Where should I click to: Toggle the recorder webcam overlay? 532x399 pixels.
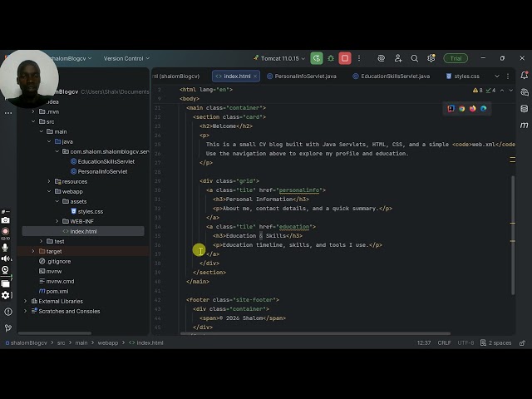click(x=5, y=270)
